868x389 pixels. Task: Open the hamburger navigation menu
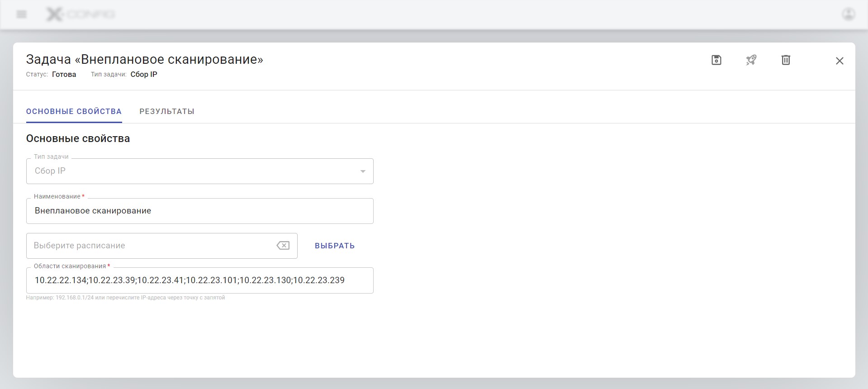(x=21, y=14)
